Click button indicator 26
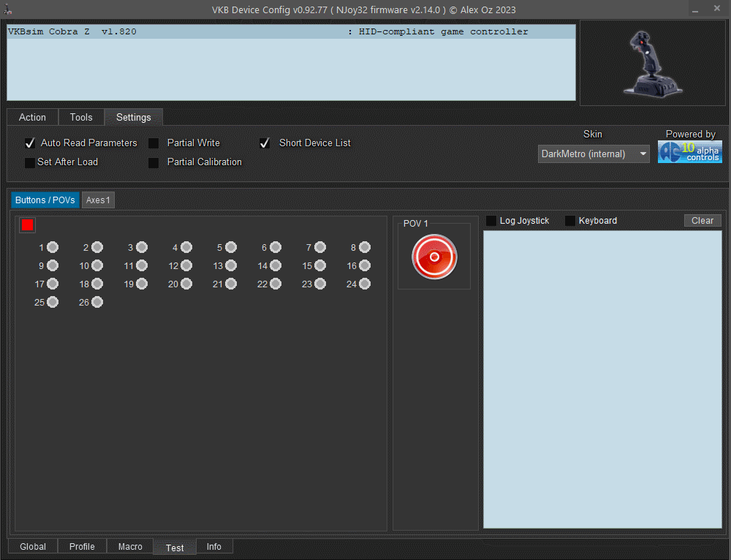This screenshot has width=731, height=560. coord(97,303)
